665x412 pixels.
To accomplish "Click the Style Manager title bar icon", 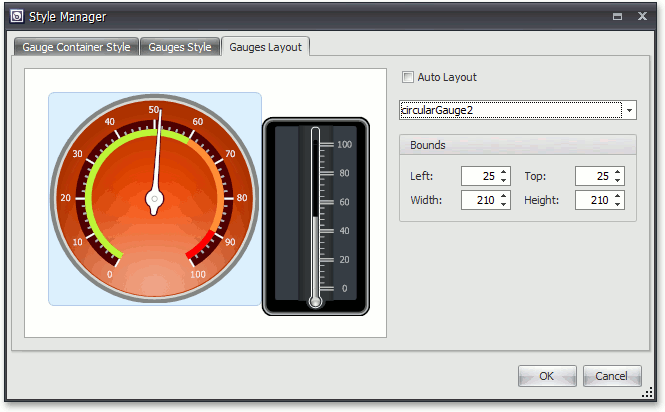I will click(x=17, y=17).
